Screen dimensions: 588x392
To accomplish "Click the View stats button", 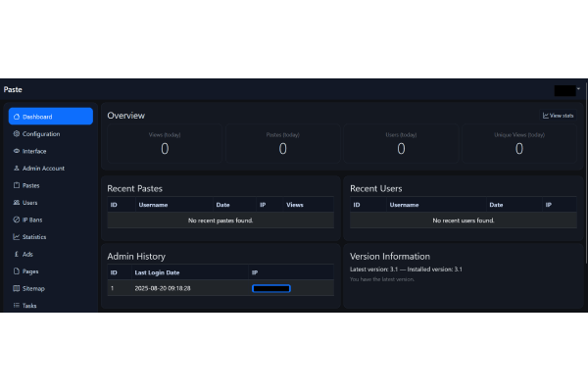I will pyautogui.click(x=559, y=116).
